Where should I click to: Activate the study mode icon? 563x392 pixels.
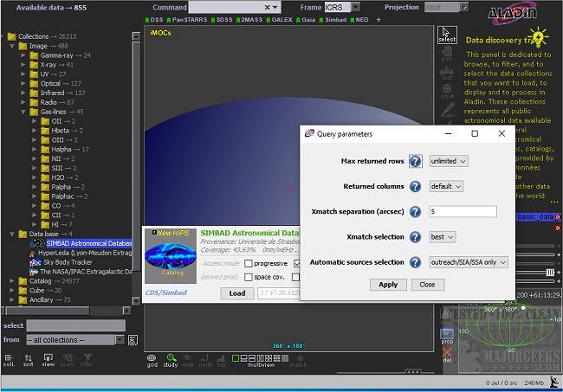pos(171,359)
